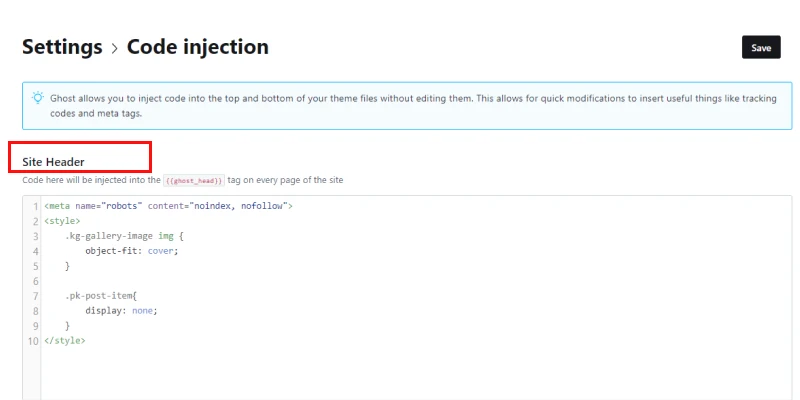Go back to Settings via breadcrumb
Viewport: 800px width, 400px height.
tap(62, 47)
